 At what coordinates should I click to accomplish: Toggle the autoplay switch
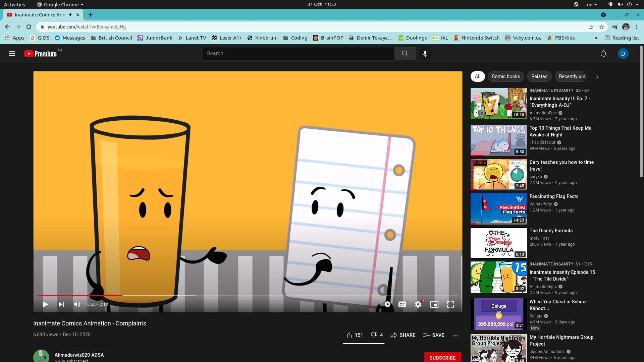tap(385, 304)
